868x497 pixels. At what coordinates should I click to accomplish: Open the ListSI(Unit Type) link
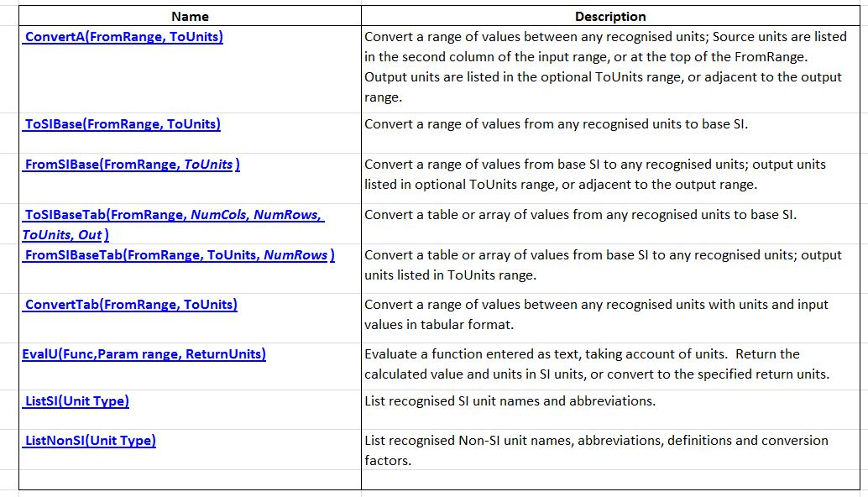click(x=76, y=401)
